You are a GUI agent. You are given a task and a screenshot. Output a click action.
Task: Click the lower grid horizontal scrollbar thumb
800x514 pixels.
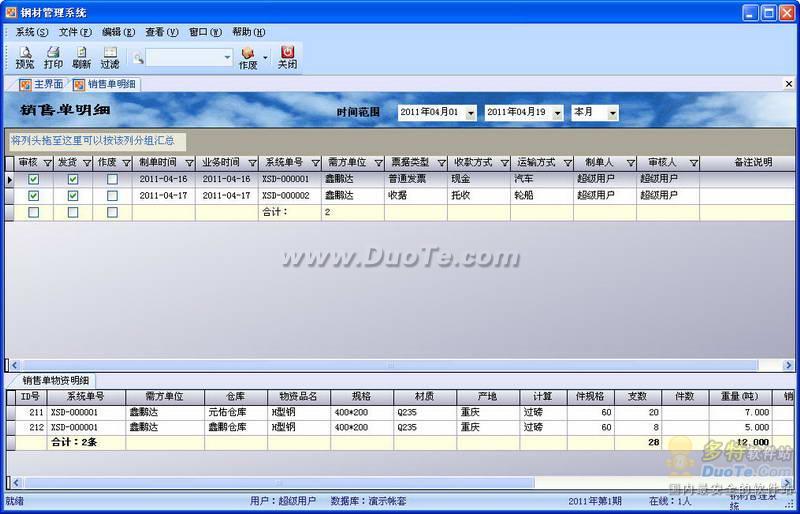[279, 482]
